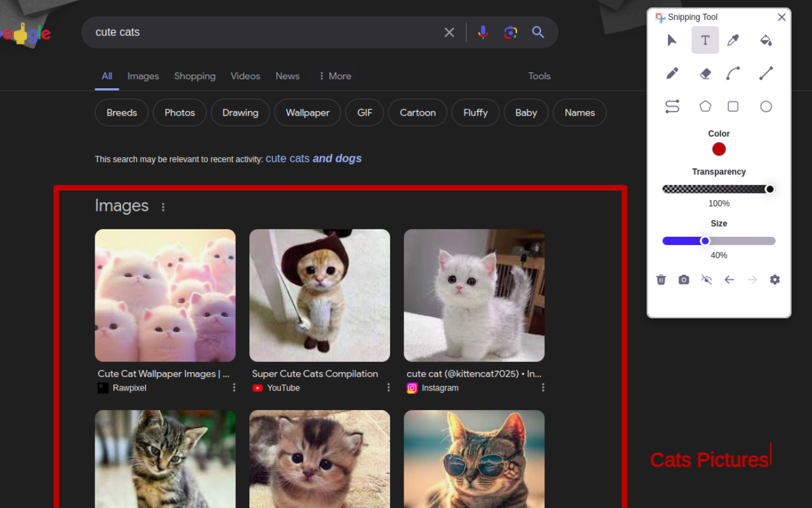
Task: Switch to the eraser tool
Action: [x=705, y=73]
